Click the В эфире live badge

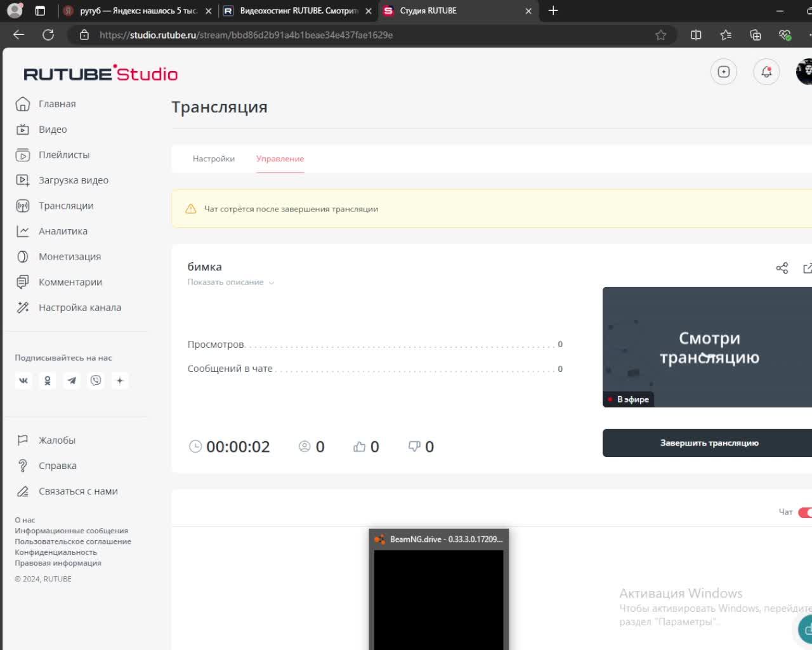tap(628, 399)
